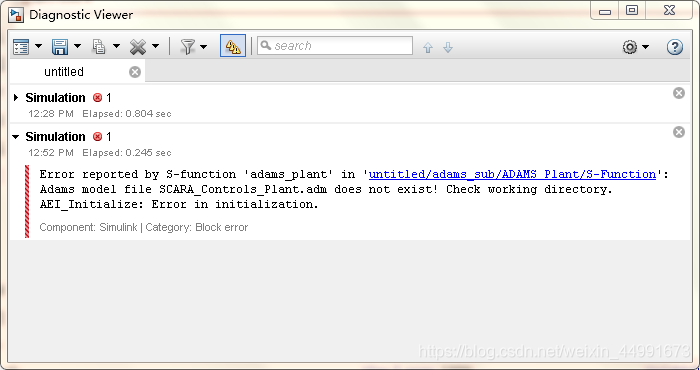This screenshot has width=700, height=370.
Task: Close the Diagnostic Viewer window
Action: point(669,11)
